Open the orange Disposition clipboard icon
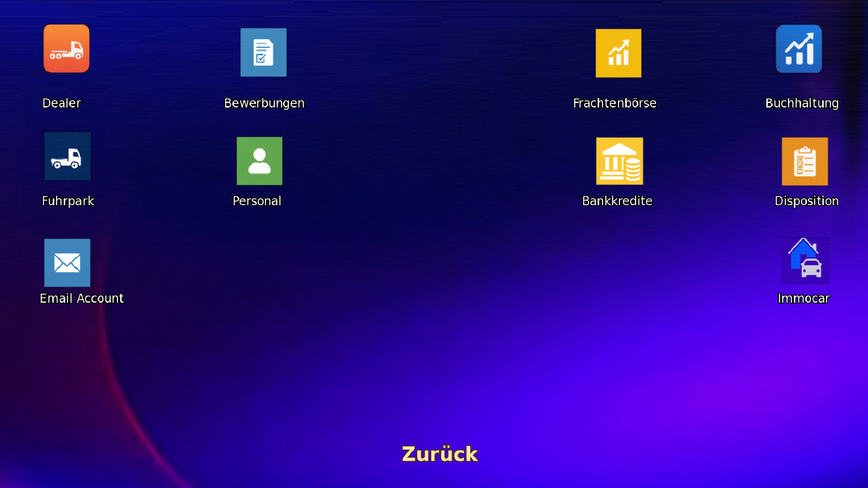The height and width of the screenshot is (488, 868). 805,161
